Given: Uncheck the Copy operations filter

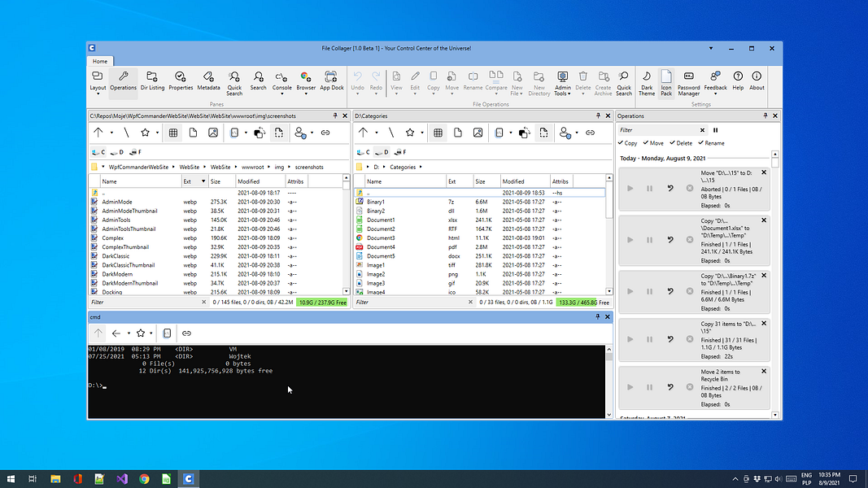Looking at the screenshot, I should (x=627, y=143).
